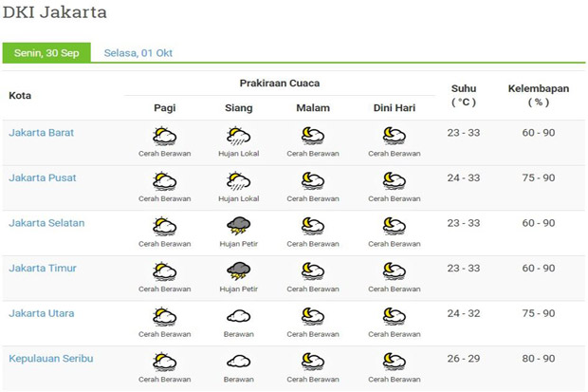This screenshot has height=392, width=588.
Task: Click Jakarta Pusat humidity 75 - 90
Action: (539, 177)
